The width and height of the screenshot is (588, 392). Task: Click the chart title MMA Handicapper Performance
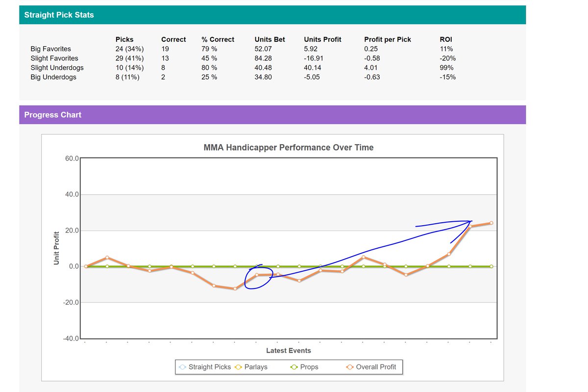pyautogui.click(x=289, y=147)
